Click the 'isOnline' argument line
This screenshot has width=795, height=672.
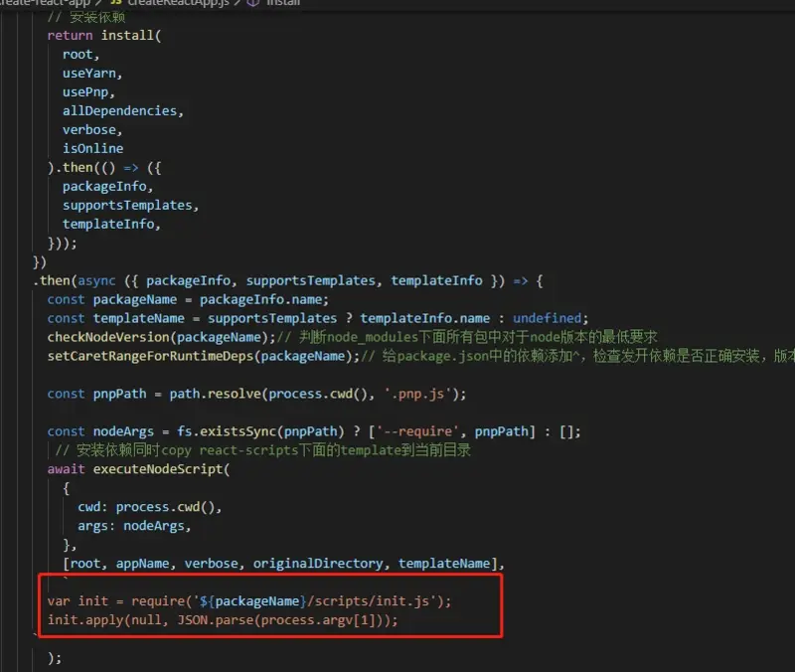tap(92, 148)
